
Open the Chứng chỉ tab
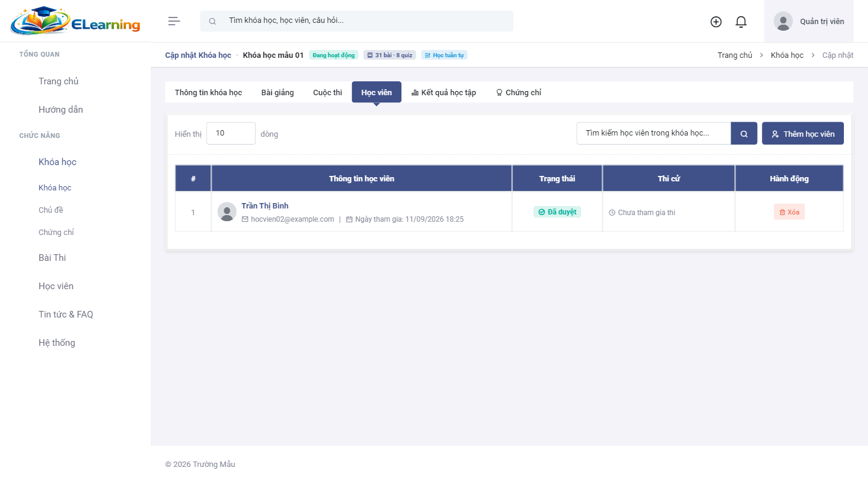pos(518,92)
